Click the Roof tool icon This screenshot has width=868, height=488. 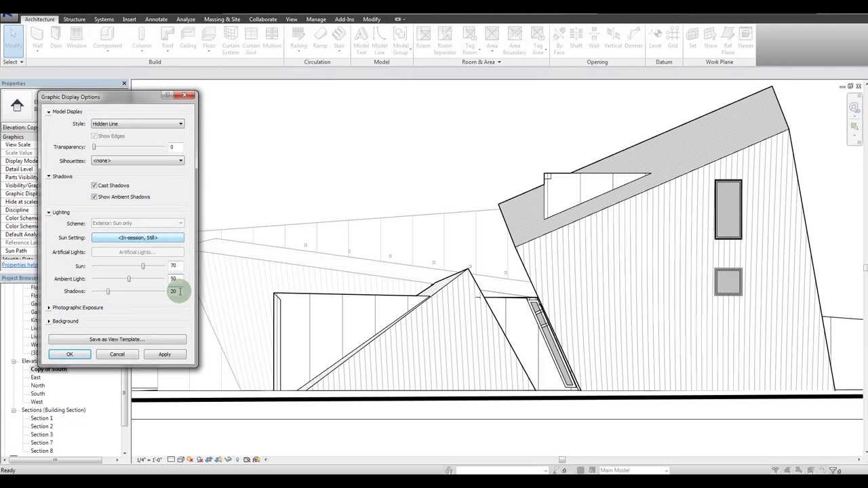[x=167, y=38]
